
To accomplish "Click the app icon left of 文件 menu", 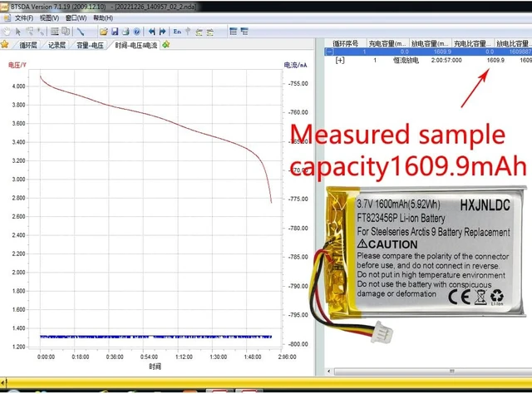I will click(7, 18).
